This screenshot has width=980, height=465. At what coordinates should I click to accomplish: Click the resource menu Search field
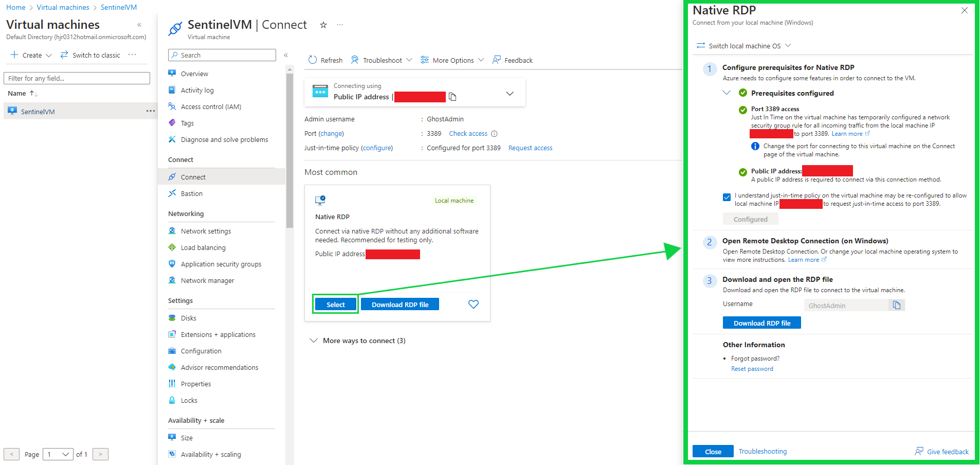click(x=222, y=55)
